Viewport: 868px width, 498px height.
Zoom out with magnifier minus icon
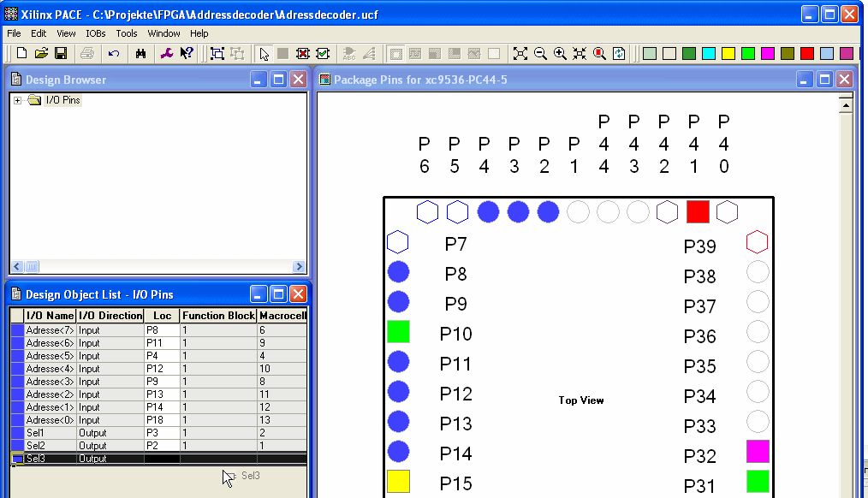point(540,53)
